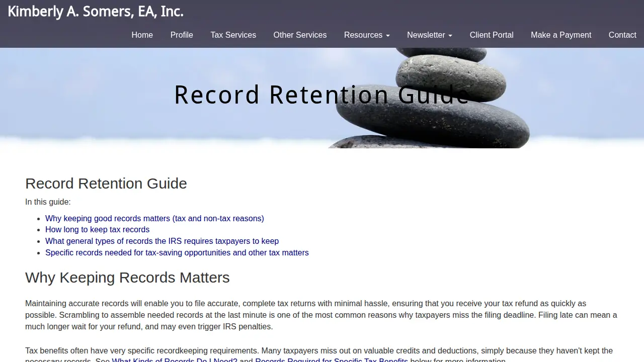Go to the Home page

(x=142, y=35)
